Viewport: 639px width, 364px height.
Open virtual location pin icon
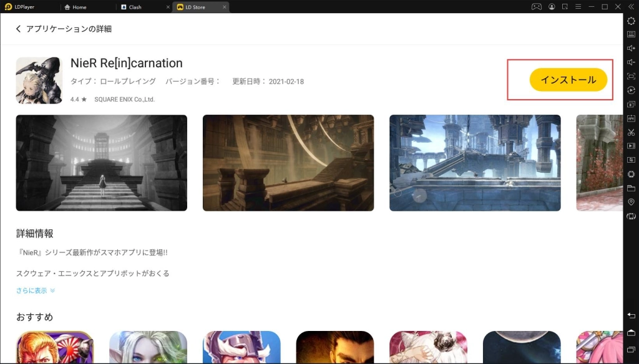(632, 203)
